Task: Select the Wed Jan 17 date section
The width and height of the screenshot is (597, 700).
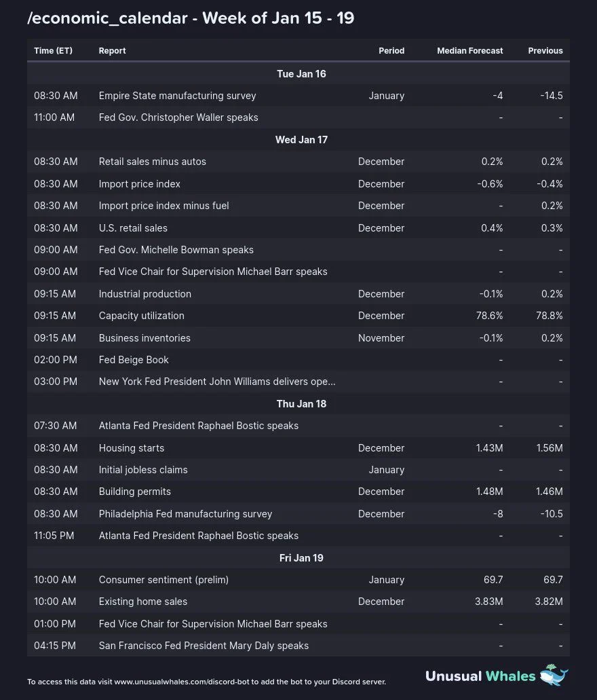Action: (301, 140)
